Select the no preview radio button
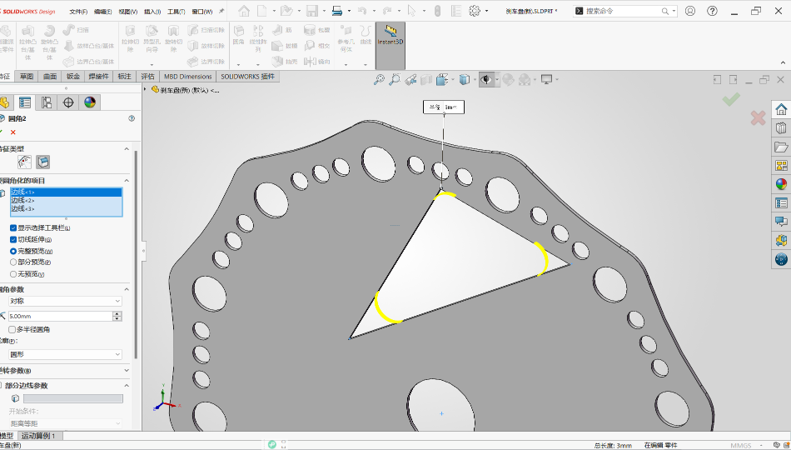The width and height of the screenshot is (791, 450). pyautogui.click(x=13, y=274)
